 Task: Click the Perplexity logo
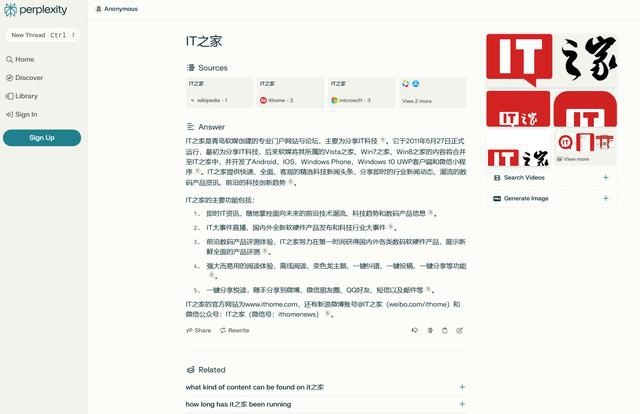36,9
